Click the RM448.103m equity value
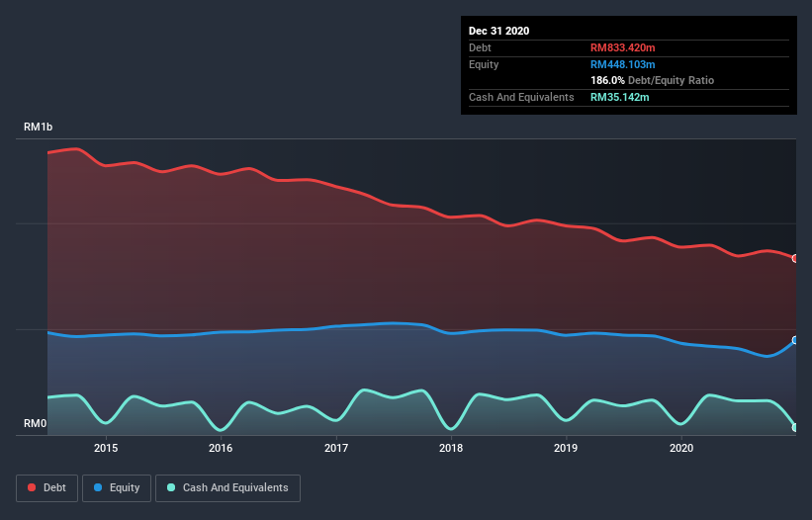812x520 pixels. [622, 64]
